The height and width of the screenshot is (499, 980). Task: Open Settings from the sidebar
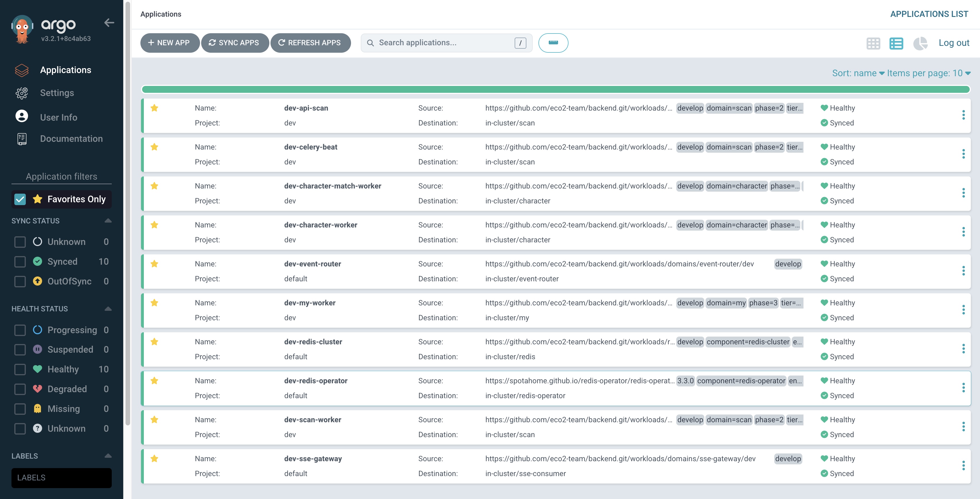(57, 93)
